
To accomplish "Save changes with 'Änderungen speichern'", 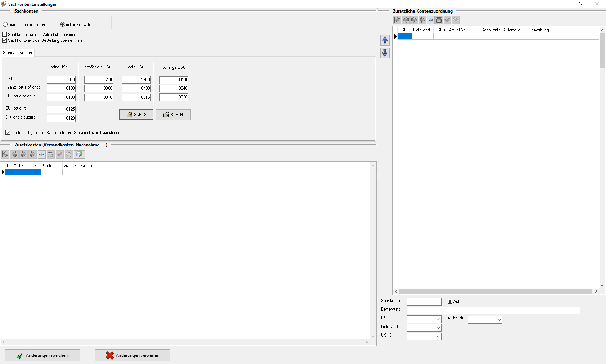I will pyautogui.click(x=43, y=355).
